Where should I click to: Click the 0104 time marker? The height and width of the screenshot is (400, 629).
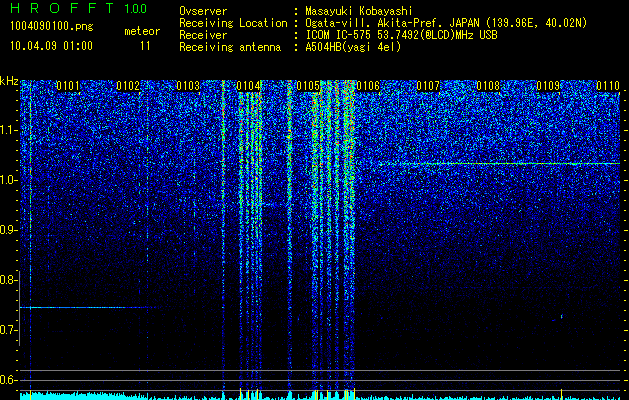[x=248, y=86]
